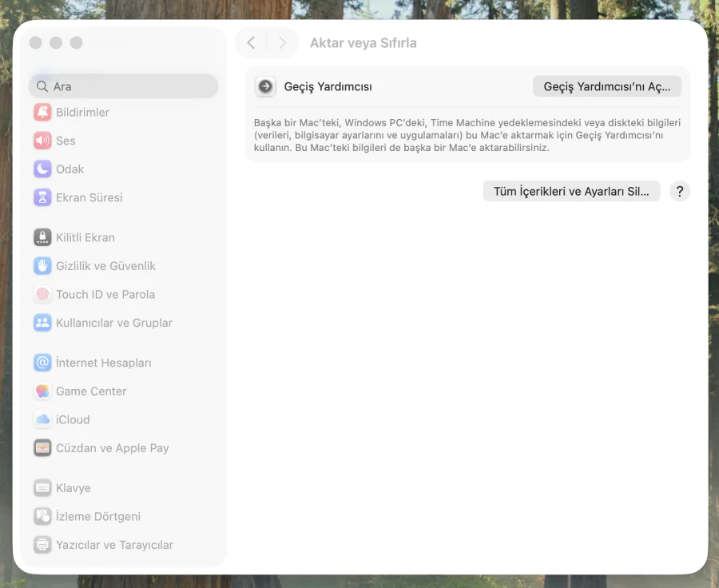Open İzleme Dörtgeni label
Viewport: 719px width, 588px height.
(x=98, y=516)
